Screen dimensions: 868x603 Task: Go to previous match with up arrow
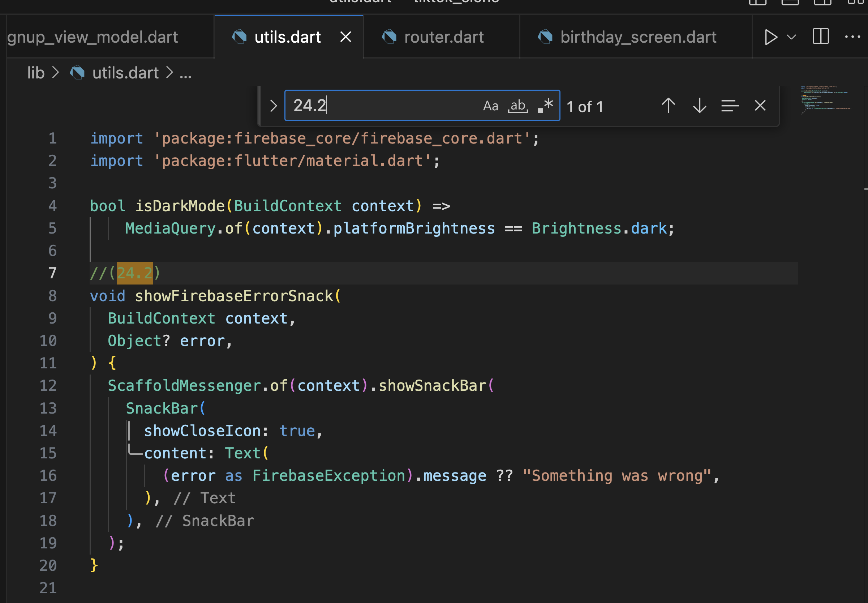click(668, 106)
